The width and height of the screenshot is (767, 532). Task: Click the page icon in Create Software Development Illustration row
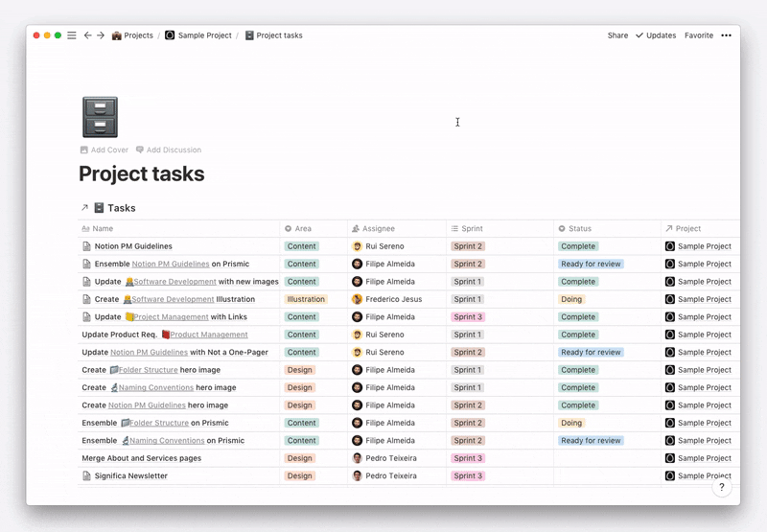tap(86, 299)
